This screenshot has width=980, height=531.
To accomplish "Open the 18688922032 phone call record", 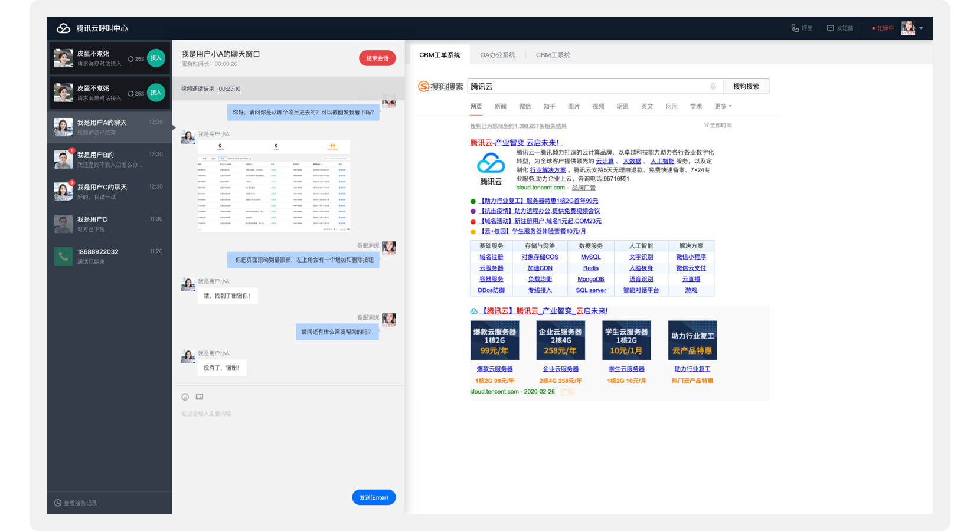I will click(110, 256).
